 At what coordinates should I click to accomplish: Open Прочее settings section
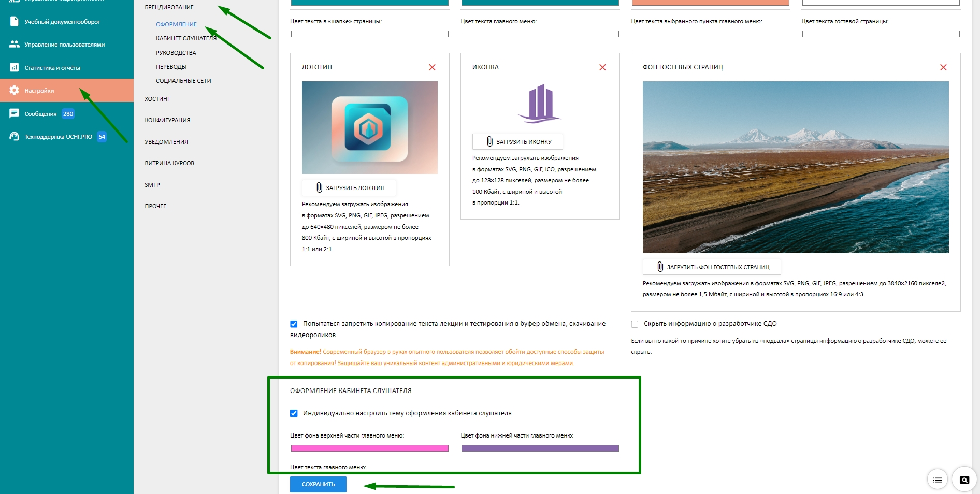click(155, 206)
